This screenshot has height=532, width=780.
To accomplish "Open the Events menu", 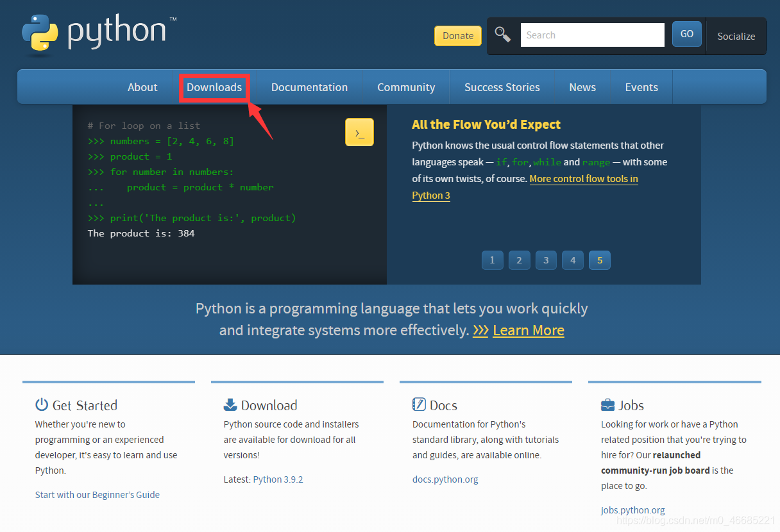I will tap(641, 87).
